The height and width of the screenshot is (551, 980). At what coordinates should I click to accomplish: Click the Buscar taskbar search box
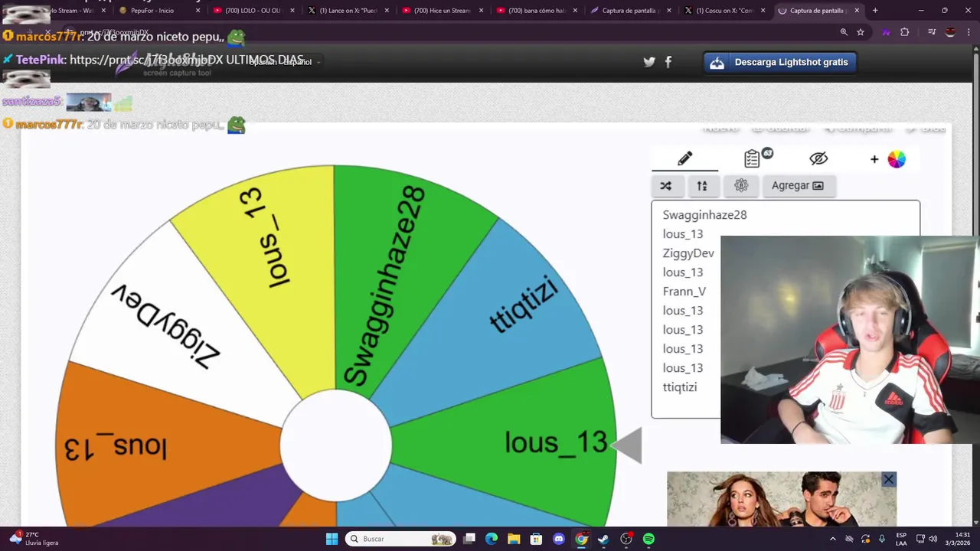tap(400, 539)
